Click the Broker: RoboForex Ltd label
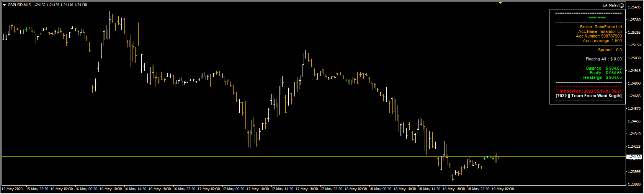The height and width of the screenshot is (194, 644). click(x=601, y=27)
